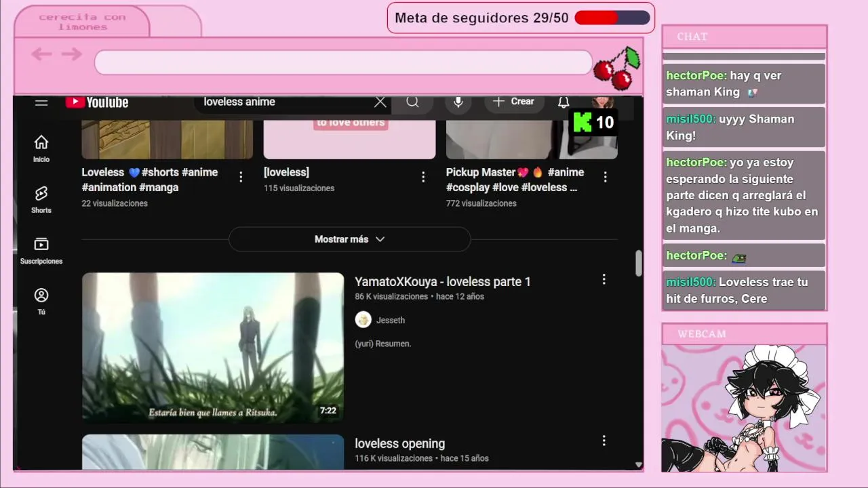
Task: Click hectorPoe username in shaman King message
Action: pos(696,76)
